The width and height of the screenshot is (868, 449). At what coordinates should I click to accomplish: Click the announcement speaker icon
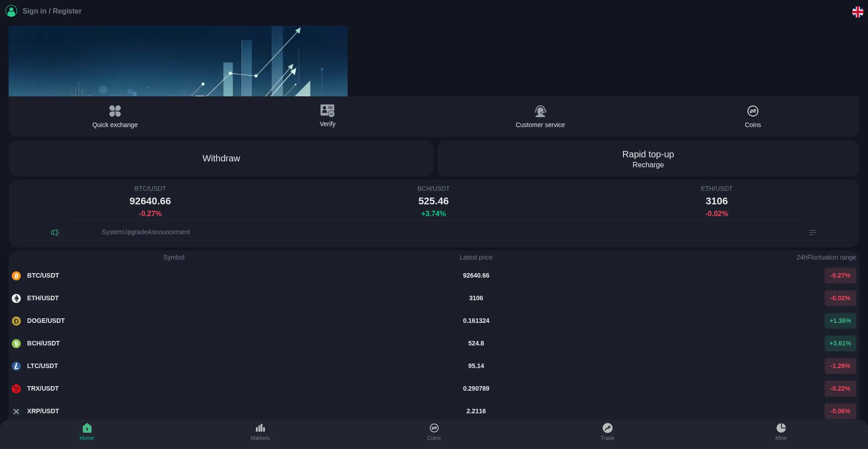coord(55,232)
